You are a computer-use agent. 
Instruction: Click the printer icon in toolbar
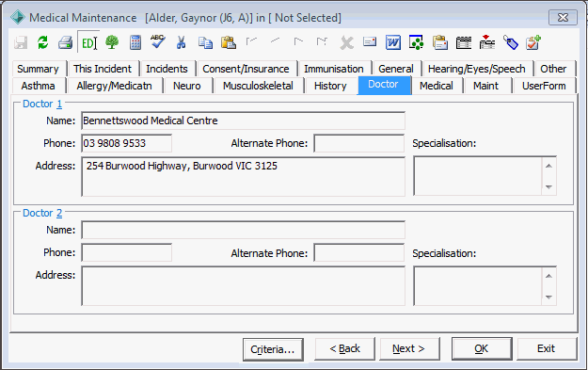tap(65, 42)
